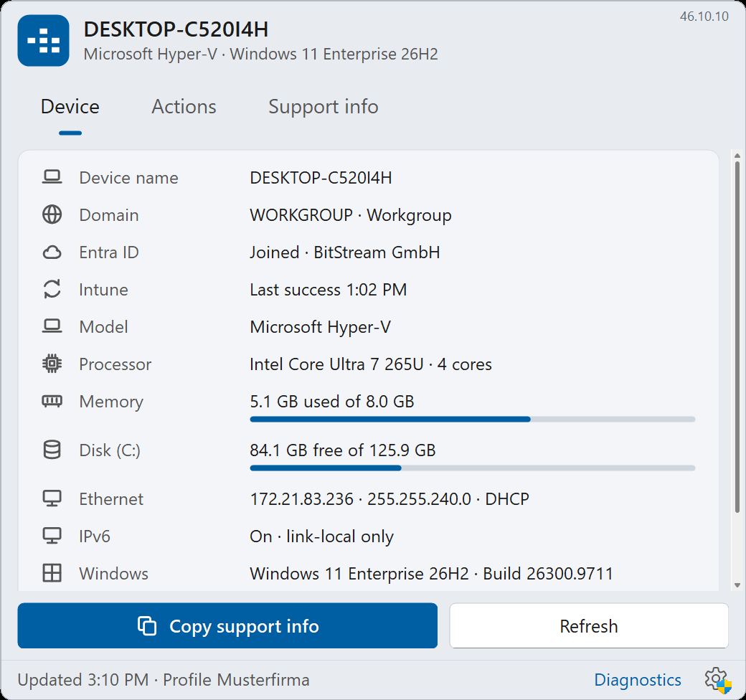The width and height of the screenshot is (746, 700).
Task: Click the 5.1 GB used of 8.0 GB text
Action: click(x=332, y=402)
